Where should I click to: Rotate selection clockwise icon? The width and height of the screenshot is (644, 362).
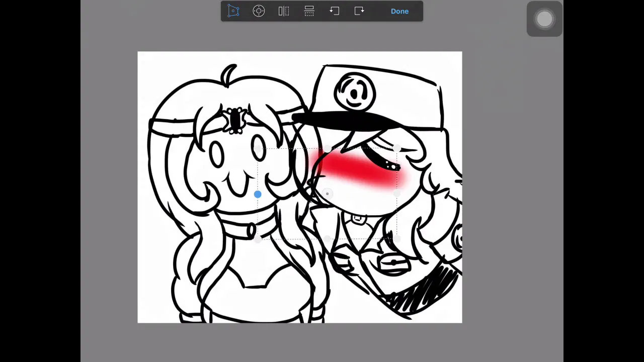click(x=359, y=11)
